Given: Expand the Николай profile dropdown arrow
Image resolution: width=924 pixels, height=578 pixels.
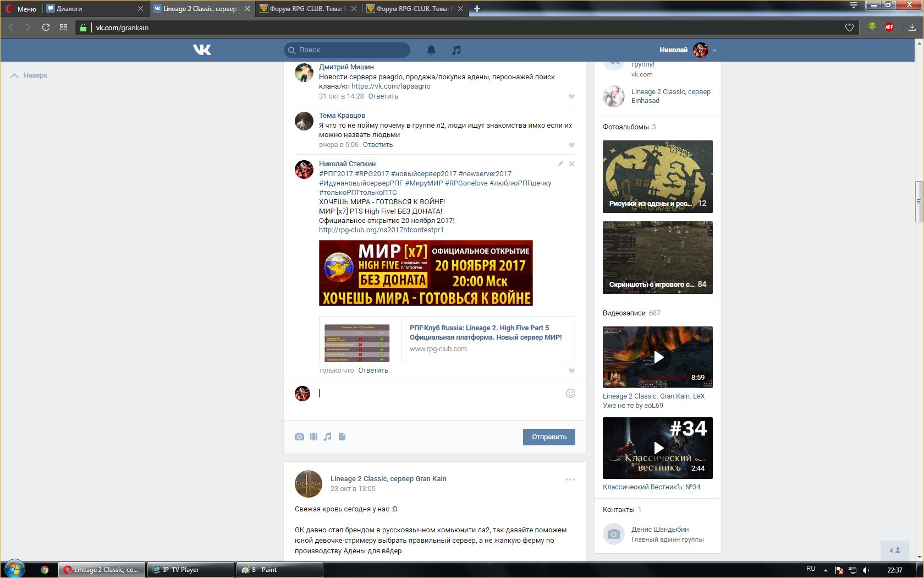Looking at the screenshot, I should (714, 50).
